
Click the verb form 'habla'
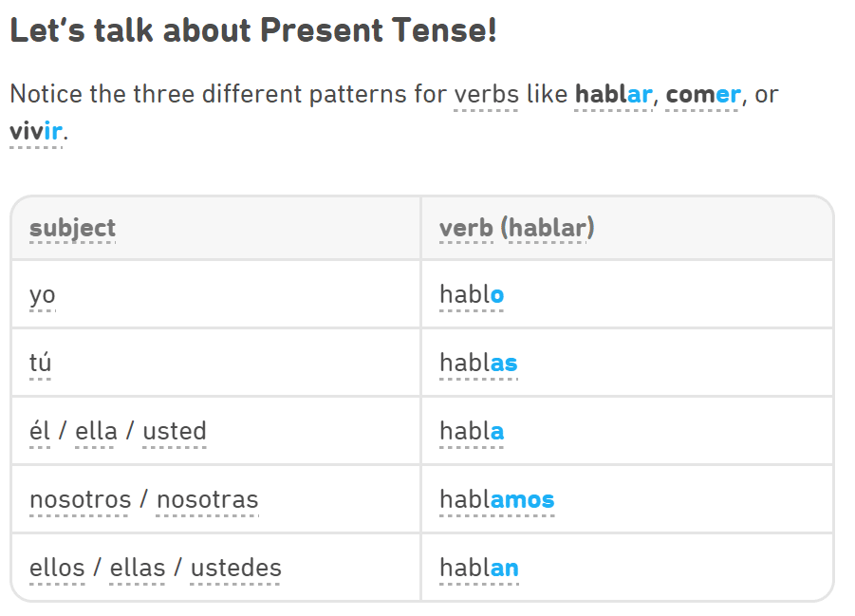pos(472,431)
